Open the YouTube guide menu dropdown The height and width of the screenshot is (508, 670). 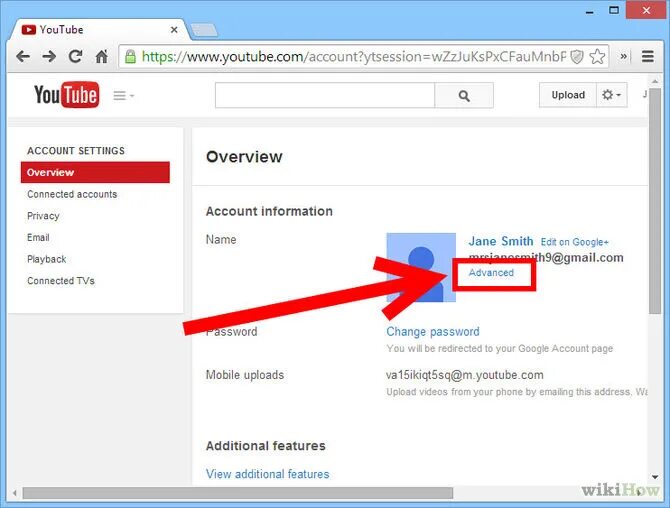123,95
